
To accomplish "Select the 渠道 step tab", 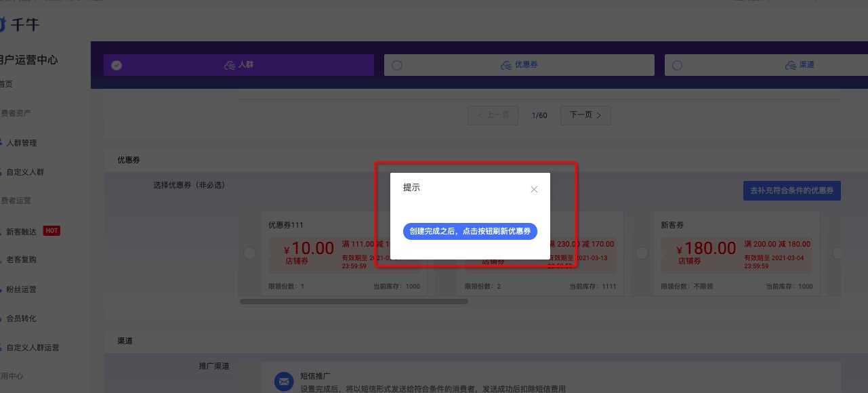I will click(766, 65).
